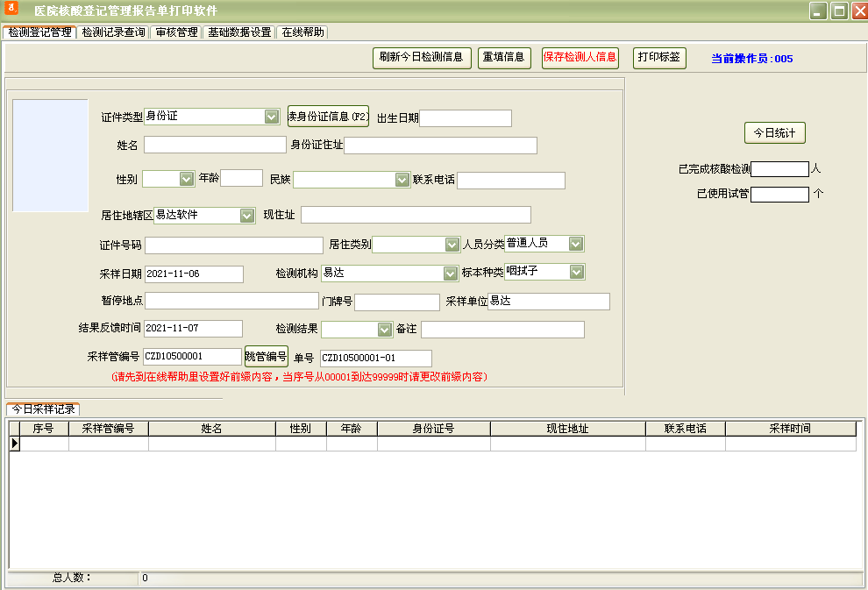Click 刷新今日检测信息 button
This screenshot has height=590, width=868.
pyautogui.click(x=422, y=58)
